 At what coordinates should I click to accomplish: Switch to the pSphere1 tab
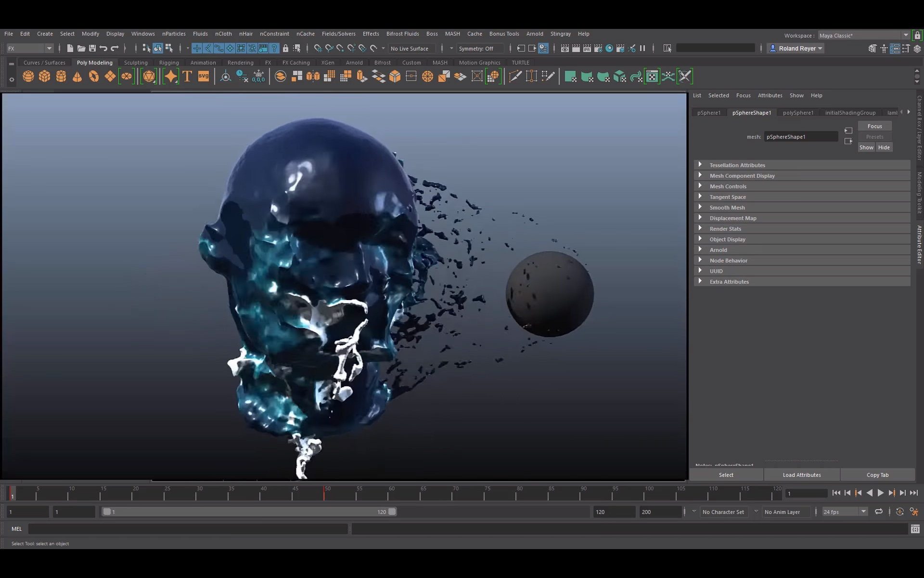[x=708, y=112]
